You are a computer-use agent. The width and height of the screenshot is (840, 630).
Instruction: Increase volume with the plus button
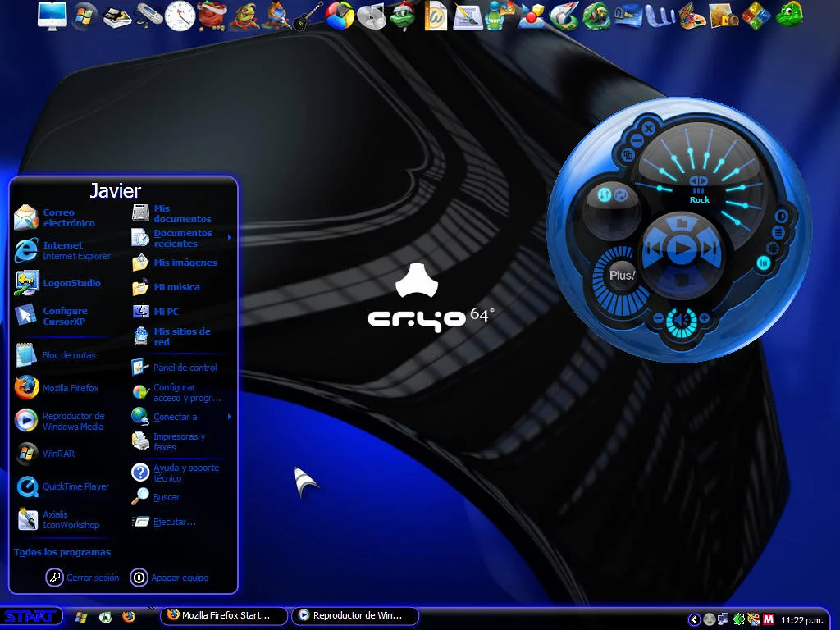tap(704, 318)
